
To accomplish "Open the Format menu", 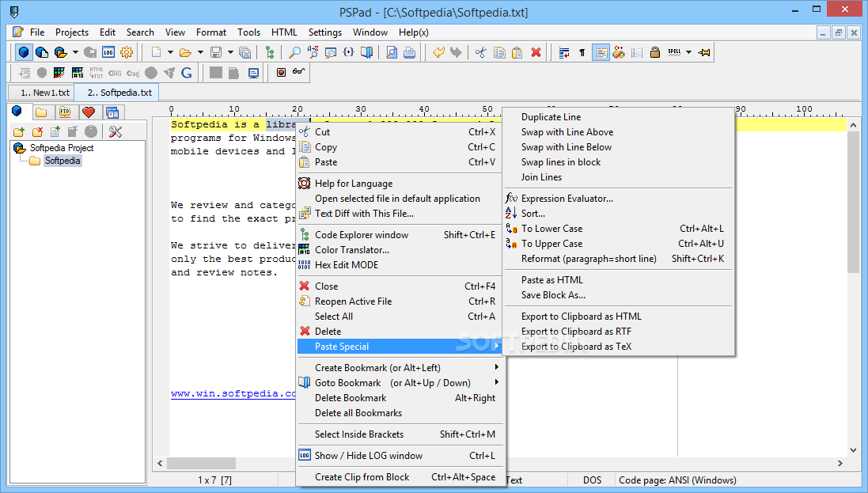I will (211, 32).
